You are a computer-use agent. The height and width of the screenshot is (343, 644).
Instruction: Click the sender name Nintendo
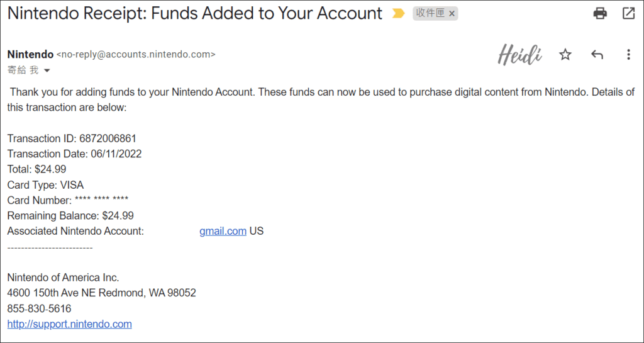pos(30,54)
